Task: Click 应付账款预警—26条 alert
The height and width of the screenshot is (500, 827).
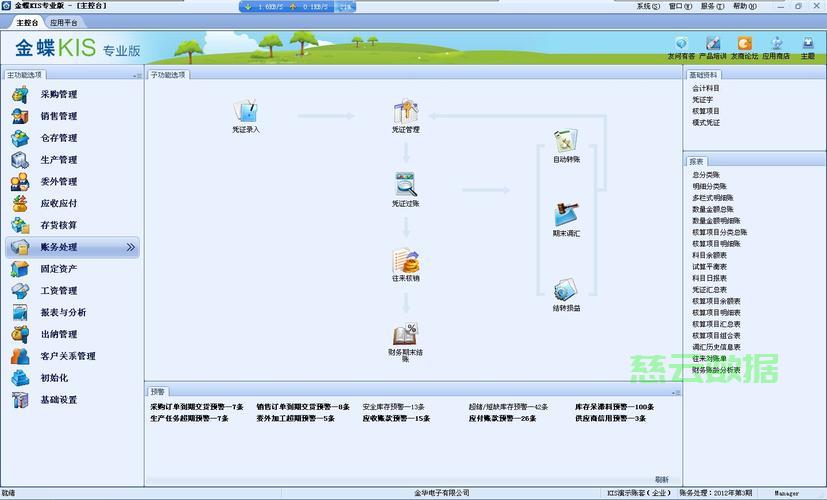Action: pos(503,418)
